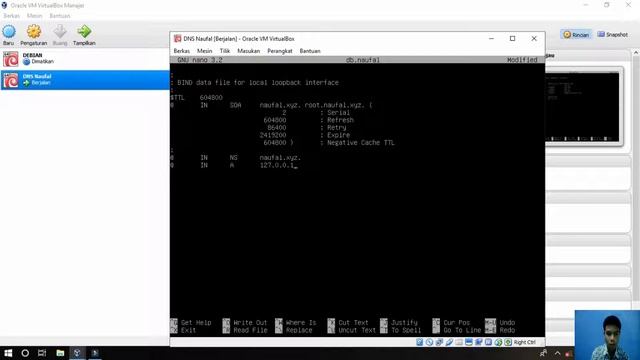Click the $TTL 604800 line

(x=197, y=98)
